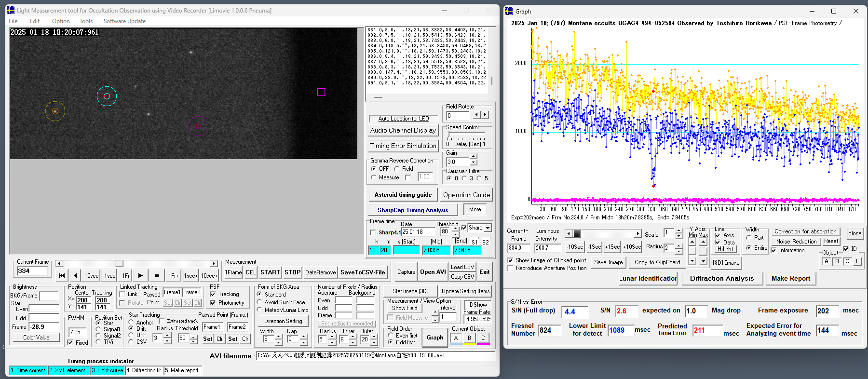The height and width of the screenshot is (379, 868).
Task: Open the Tools menu
Action: tap(86, 21)
